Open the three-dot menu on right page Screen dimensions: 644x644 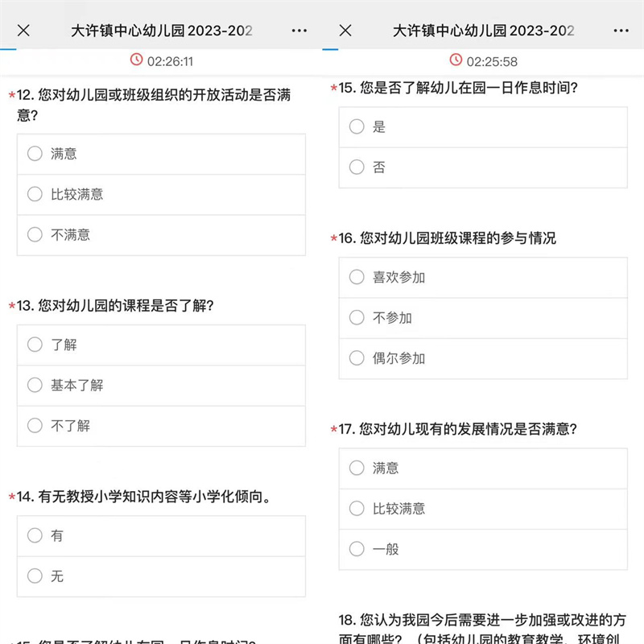(x=621, y=31)
